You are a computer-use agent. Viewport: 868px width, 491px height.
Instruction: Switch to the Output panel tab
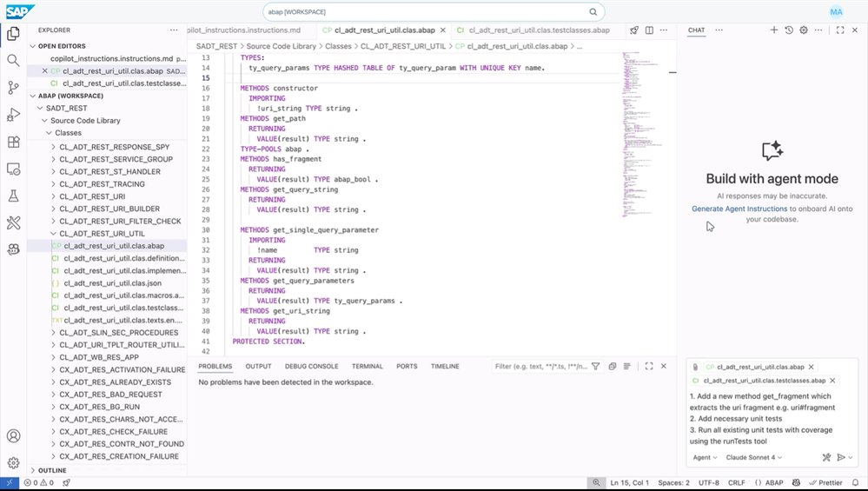coord(258,367)
